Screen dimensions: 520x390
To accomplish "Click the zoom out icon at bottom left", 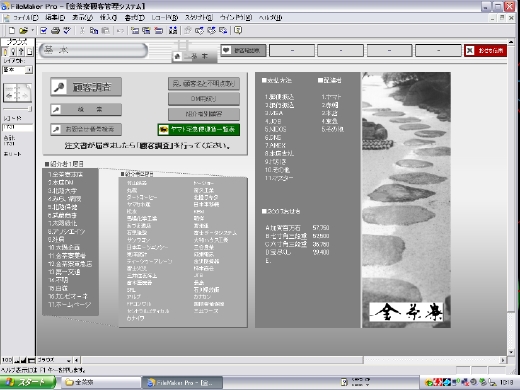I will tap(17, 360).
